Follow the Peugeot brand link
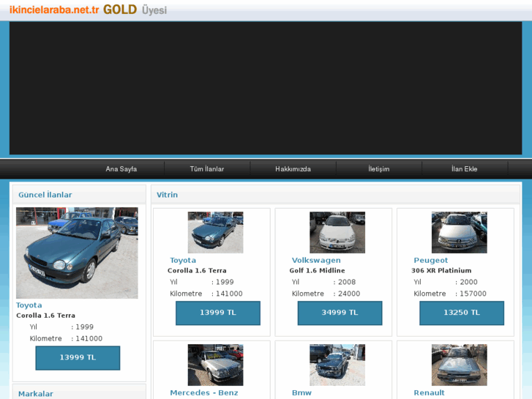 [x=430, y=260]
